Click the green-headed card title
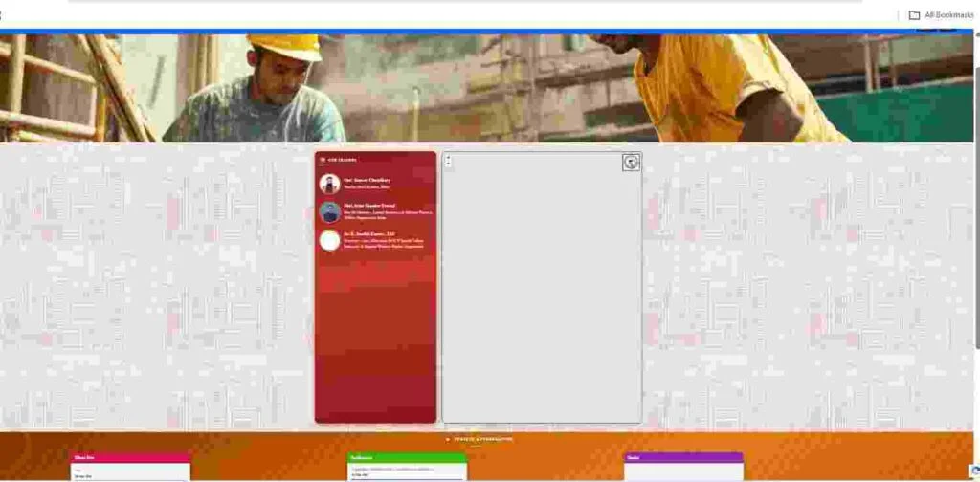Viewport: 980px width, 482px height. coord(361,458)
